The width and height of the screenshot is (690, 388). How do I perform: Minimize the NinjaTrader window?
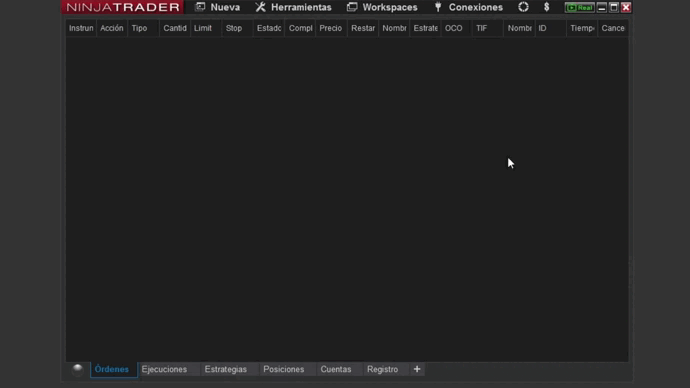point(602,7)
